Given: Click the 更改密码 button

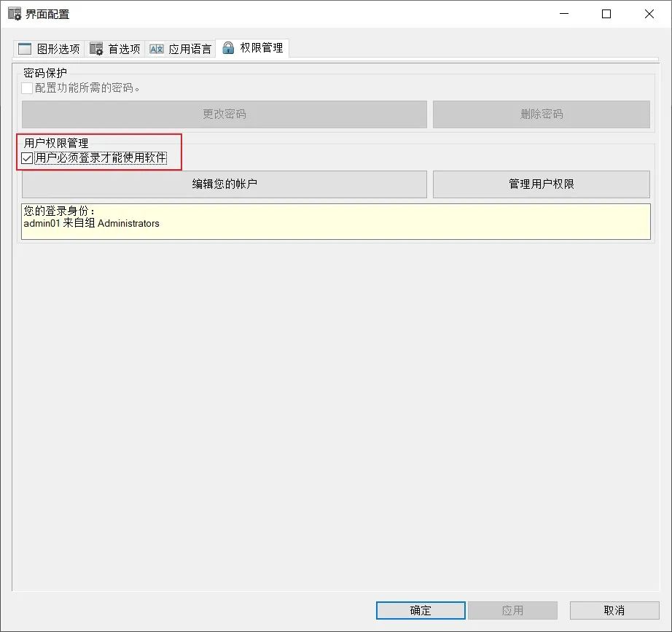Looking at the screenshot, I should tap(224, 114).
